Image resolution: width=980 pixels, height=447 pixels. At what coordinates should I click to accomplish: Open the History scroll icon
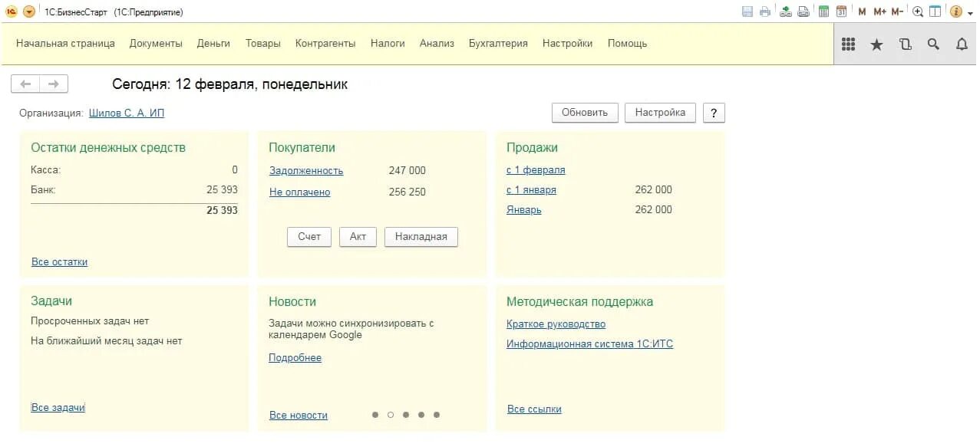point(905,44)
